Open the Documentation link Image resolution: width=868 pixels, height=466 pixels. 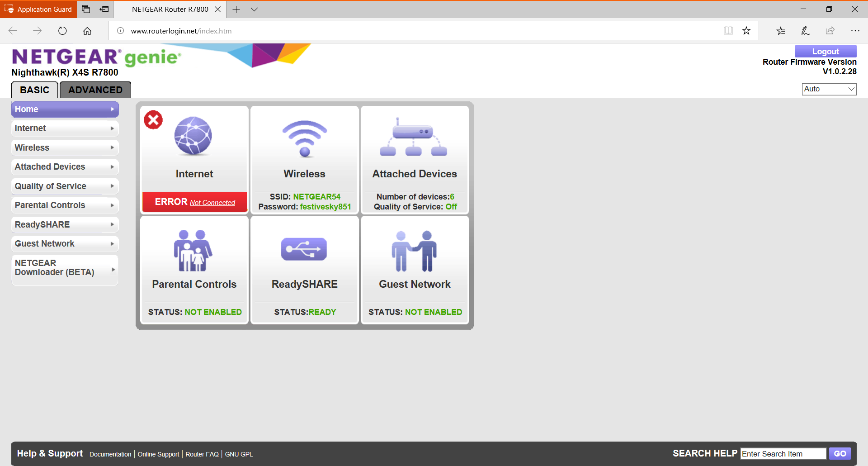pyautogui.click(x=110, y=454)
